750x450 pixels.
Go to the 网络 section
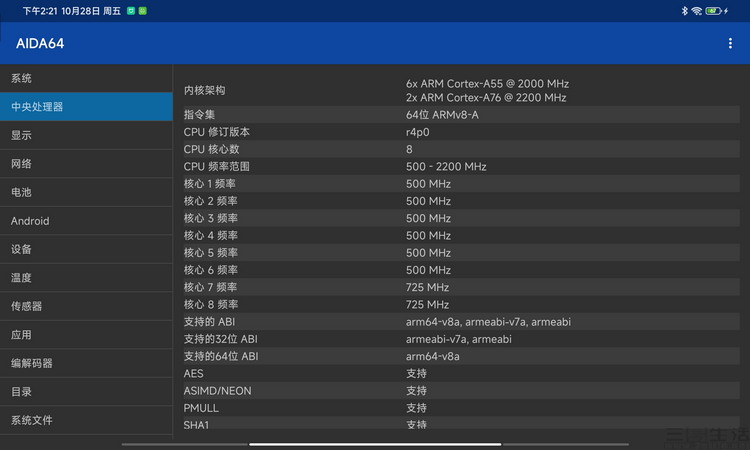point(86,164)
